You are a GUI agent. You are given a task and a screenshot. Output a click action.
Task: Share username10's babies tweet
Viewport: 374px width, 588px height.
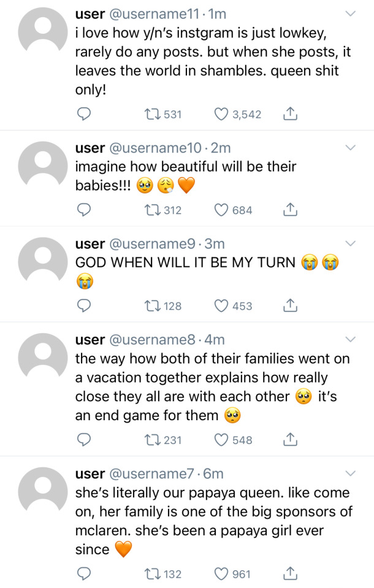tap(291, 210)
